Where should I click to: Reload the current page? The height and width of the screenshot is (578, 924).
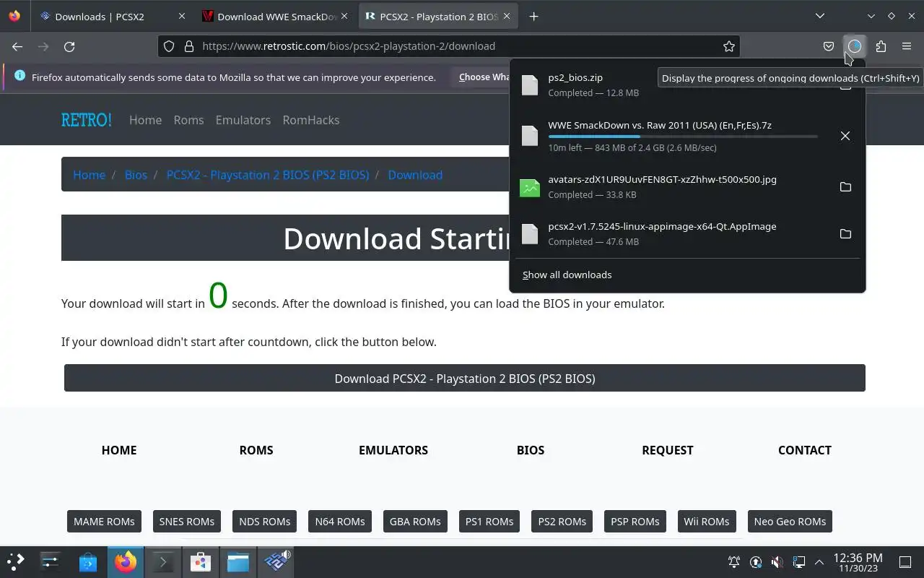pos(69,46)
